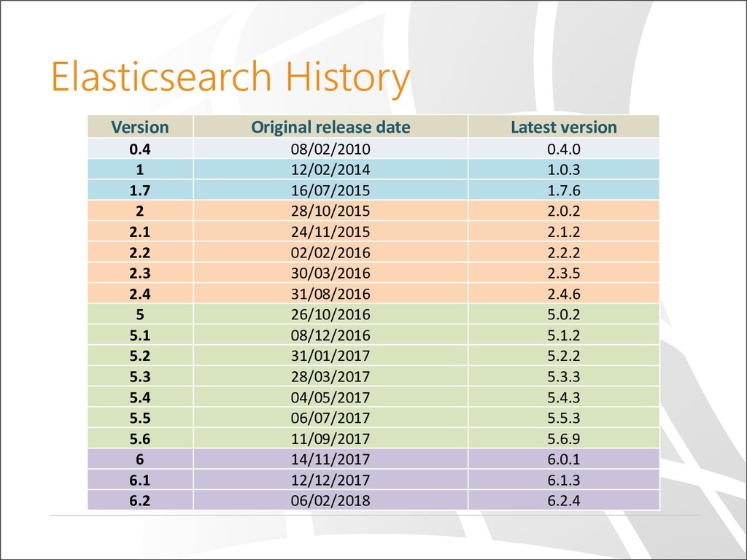The width and height of the screenshot is (747, 560).
Task: Click the version cell '1.7'
Action: click(x=140, y=190)
